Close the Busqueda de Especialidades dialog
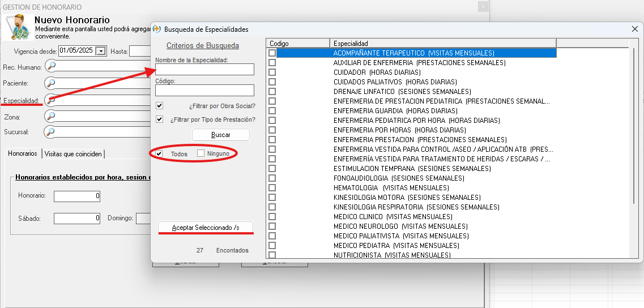 pyautogui.click(x=634, y=29)
